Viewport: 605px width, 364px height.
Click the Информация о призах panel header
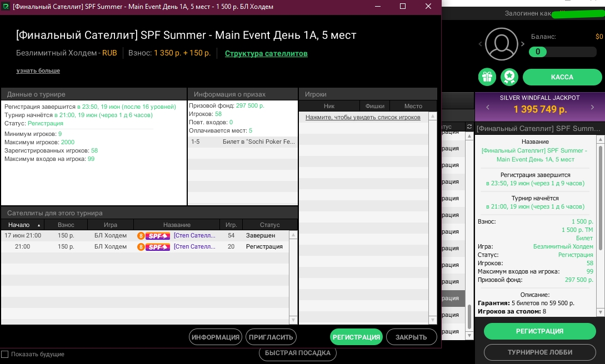pos(243,94)
